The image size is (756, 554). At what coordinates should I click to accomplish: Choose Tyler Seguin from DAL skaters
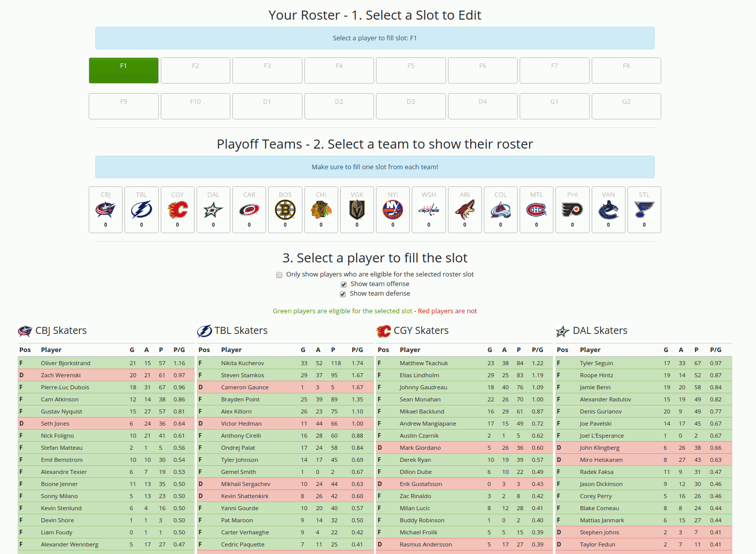596,363
